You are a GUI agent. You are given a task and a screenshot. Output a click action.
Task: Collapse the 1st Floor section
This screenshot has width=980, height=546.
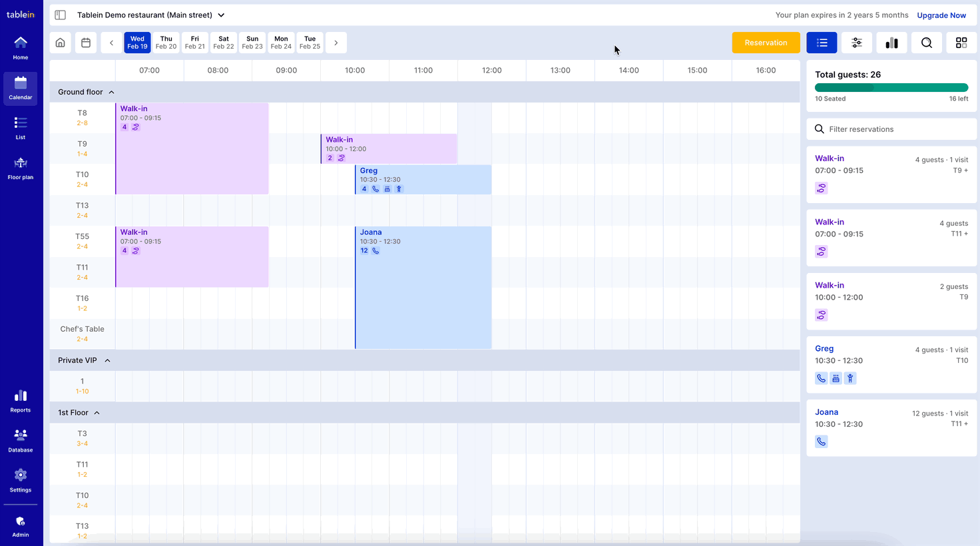97,413
